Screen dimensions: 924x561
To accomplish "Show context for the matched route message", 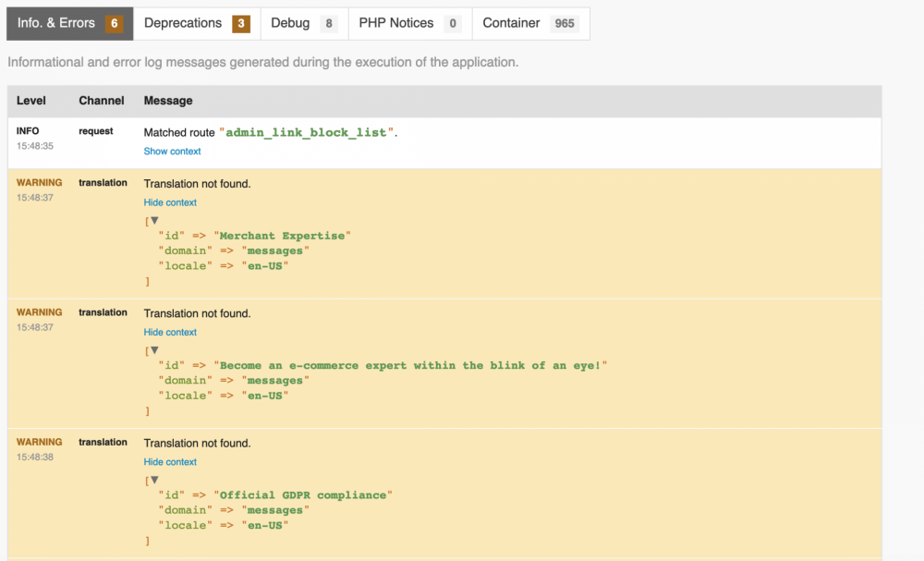I will tap(172, 152).
